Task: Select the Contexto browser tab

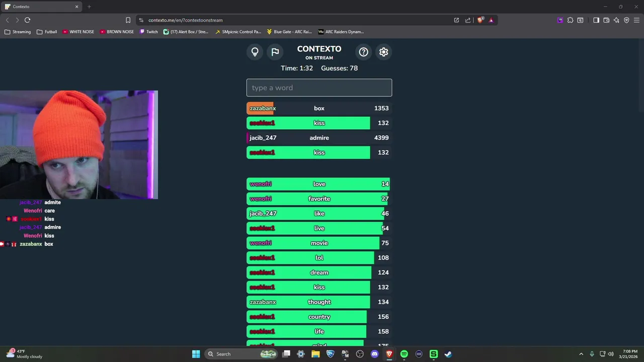Action: click(41, 7)
